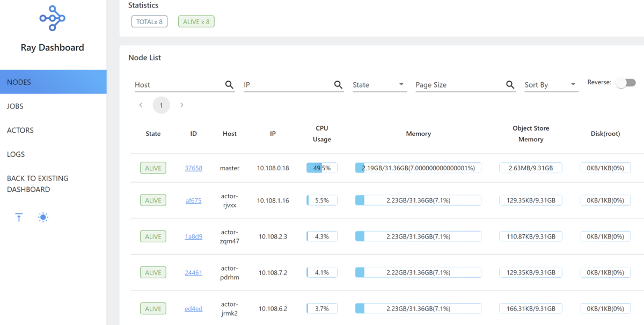Click the ALIVE badge in actor-rjvxx row
644x325 pixels.
tap(153, 200)
